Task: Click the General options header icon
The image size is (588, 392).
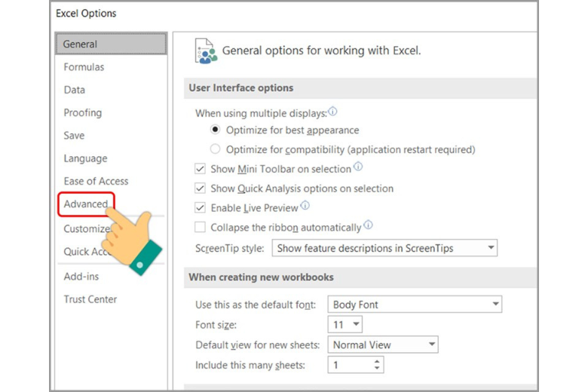Action: (x=206, y=51)
